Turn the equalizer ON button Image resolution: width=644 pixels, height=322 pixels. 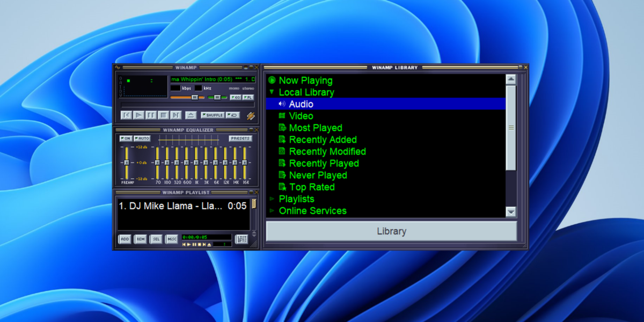(x=126, y=138)
